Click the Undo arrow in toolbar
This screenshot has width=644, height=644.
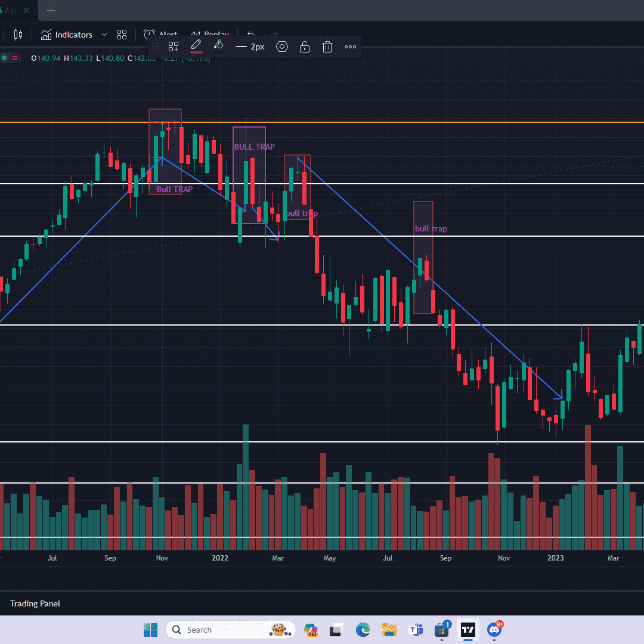(251, 35)
